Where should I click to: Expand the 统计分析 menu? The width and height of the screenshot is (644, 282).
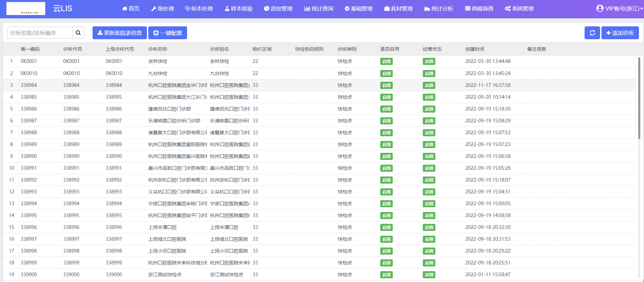439,8
